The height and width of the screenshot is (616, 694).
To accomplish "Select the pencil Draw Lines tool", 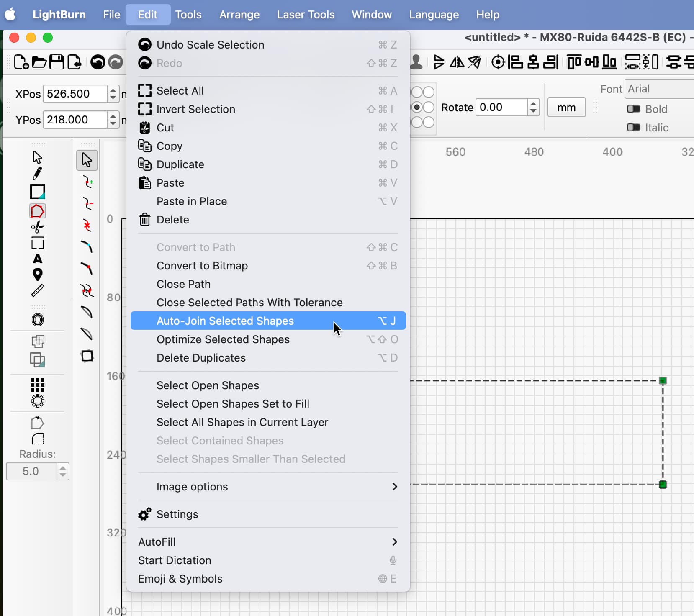I will click(37, 173).
